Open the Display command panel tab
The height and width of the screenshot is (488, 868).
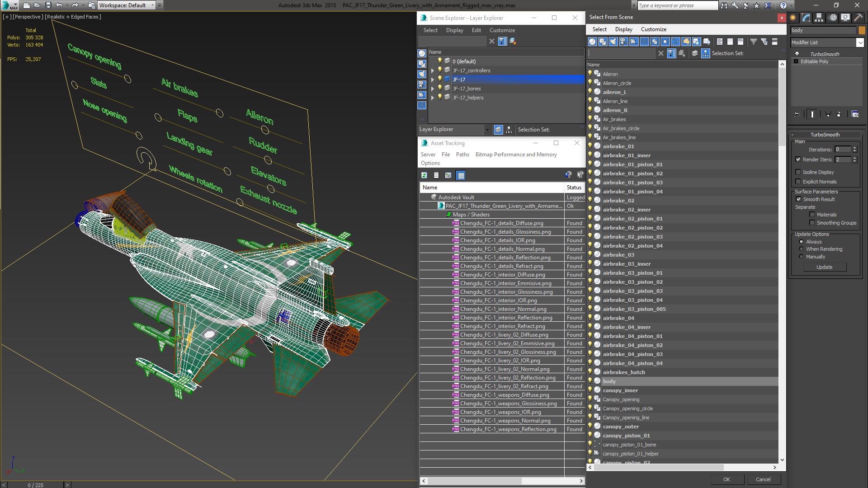pos(845,18)
